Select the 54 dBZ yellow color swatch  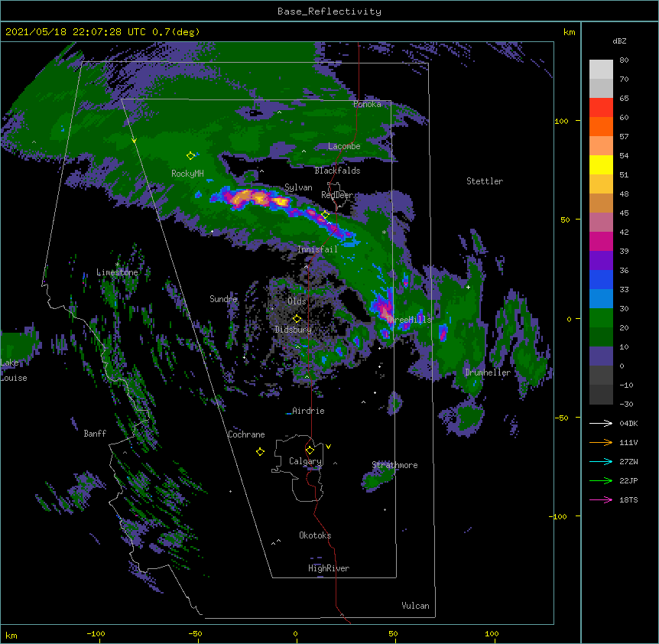601,164
